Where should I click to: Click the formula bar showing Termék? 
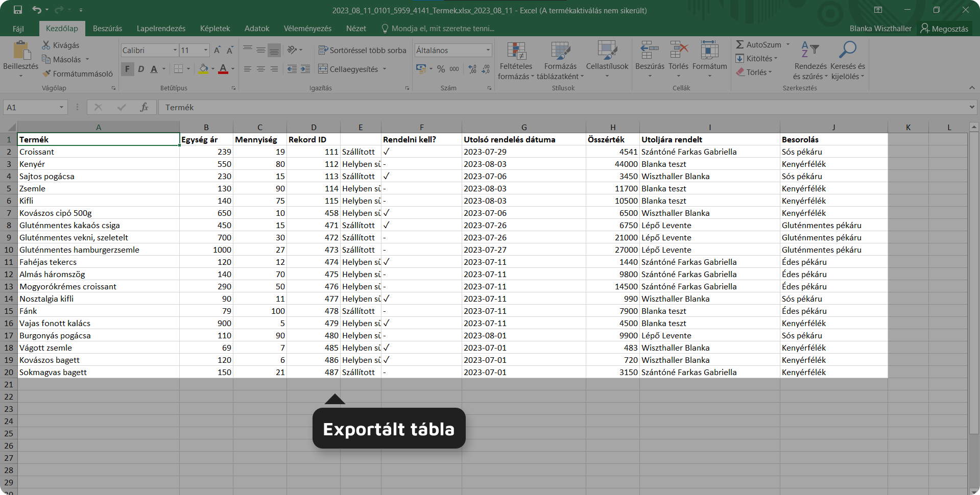click(x=562, y=107)
